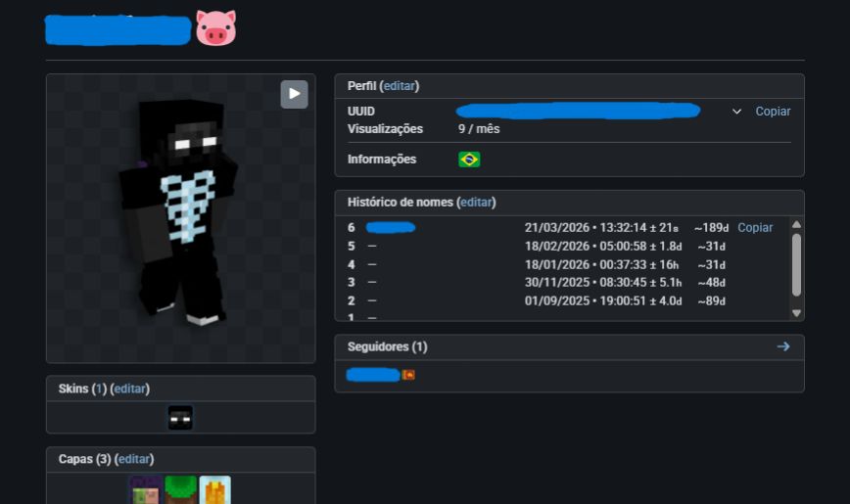Click the Visualizações label
The width and height of the screenshot is (850, 504).
385,129
